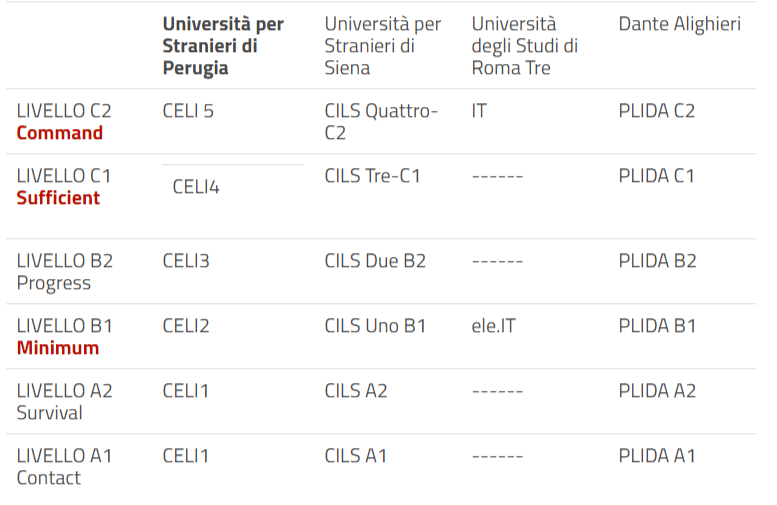Select the CILS Tre-C1 cell
The width and height of the screenshot is (777, 505).
373,176
